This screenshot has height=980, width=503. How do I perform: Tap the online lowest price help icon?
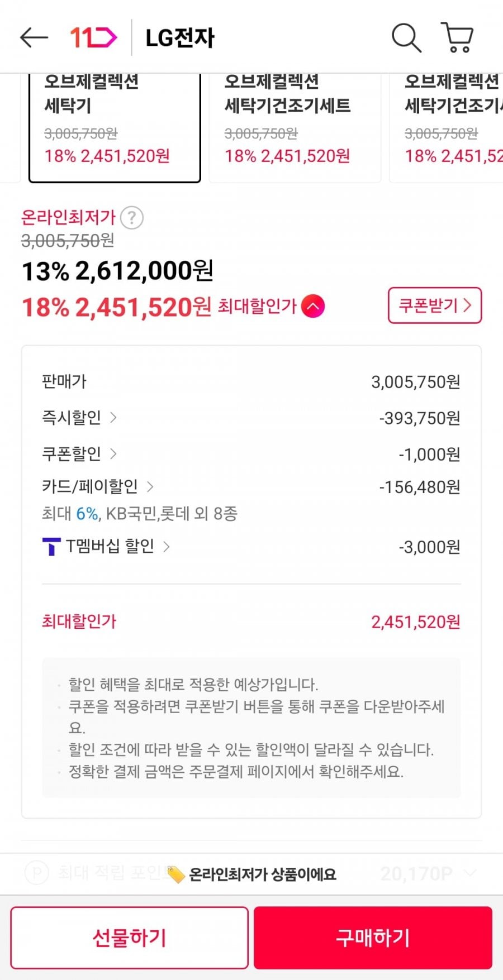(132, 218)
